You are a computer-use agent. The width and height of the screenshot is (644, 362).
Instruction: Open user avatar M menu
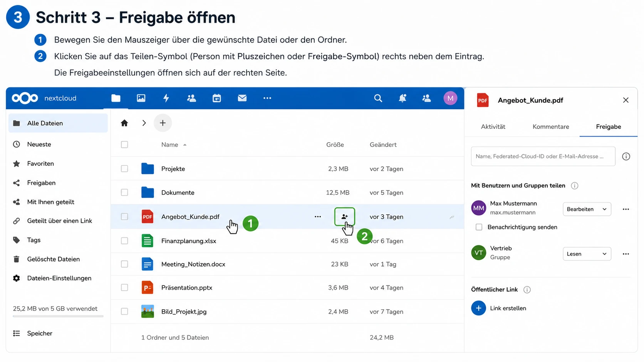coord(450,98)
